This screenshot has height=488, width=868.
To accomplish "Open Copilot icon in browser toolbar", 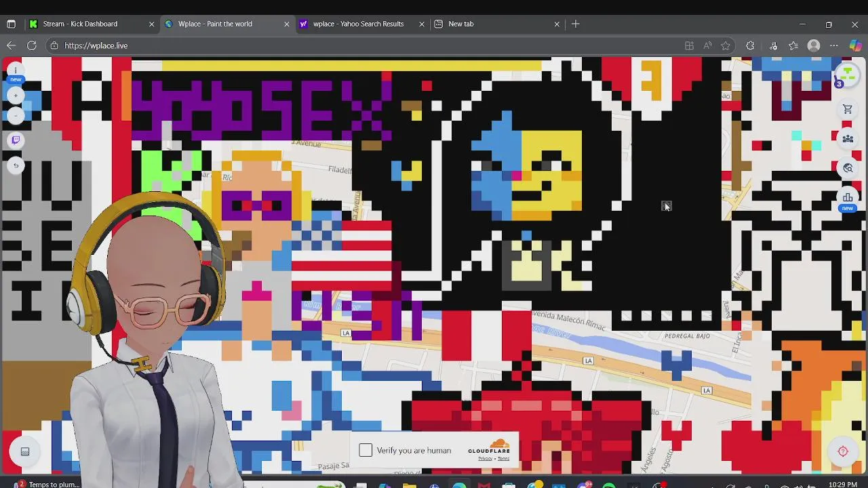I will tap(855, 45).
